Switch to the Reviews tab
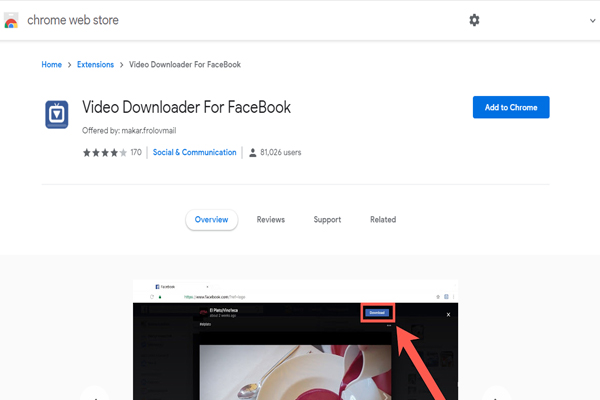Viewport: 600px width, 400px height. (x=270, y=219)
